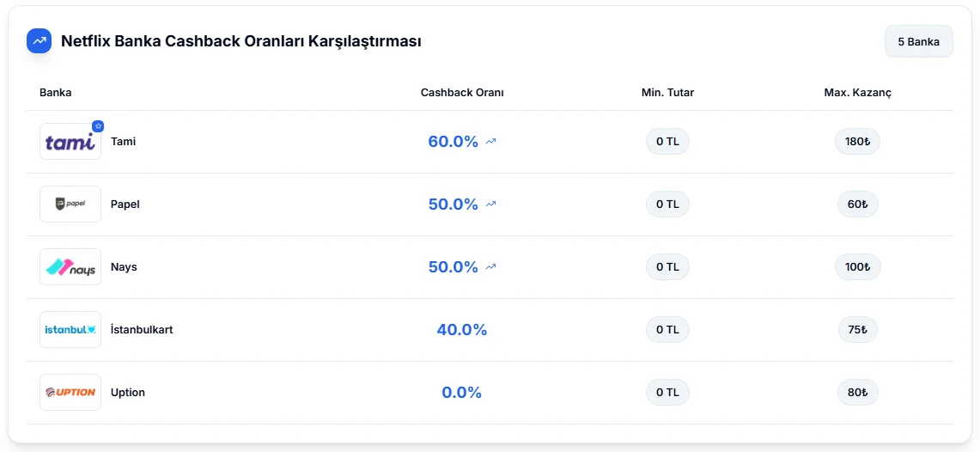The width and height of the screenshot is (980, 452).
Task: Select the Max. Kazanç column header
Action: pos(857,93)
